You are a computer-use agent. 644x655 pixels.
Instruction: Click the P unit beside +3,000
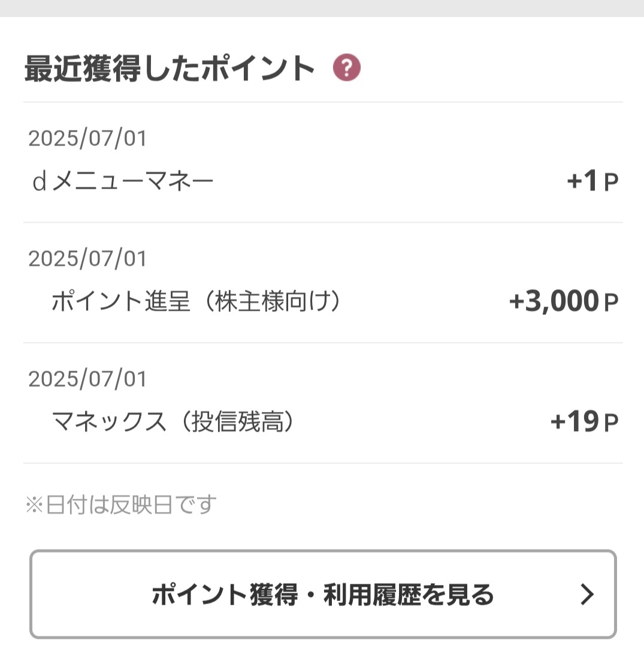pos(612,302)
